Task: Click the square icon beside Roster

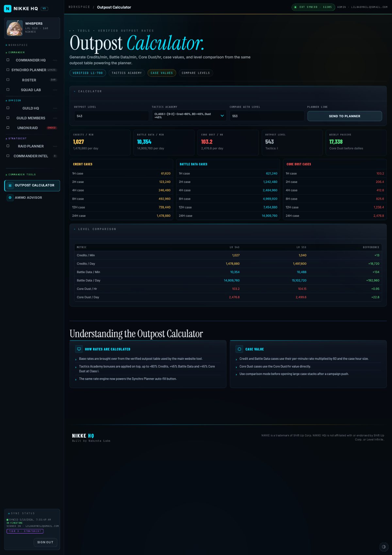Action: click(8, 80)
